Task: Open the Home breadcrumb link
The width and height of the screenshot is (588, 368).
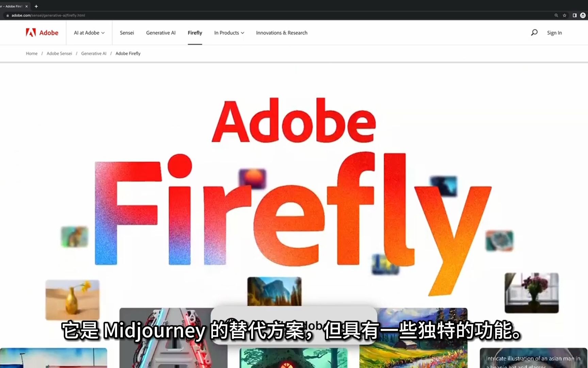Action: (x=31, y=53)
